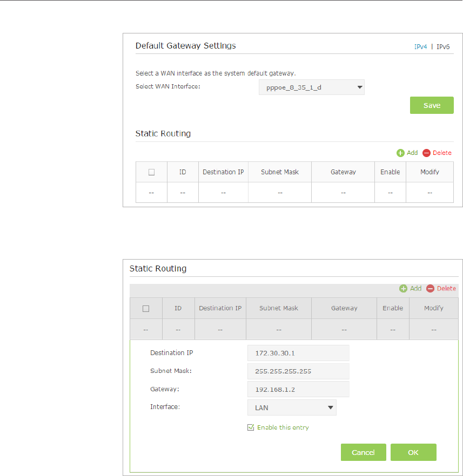Click the red Delete minus icon in upper Static Routing
The height and width of the screenshot is (476, 463).
point(426,153)
